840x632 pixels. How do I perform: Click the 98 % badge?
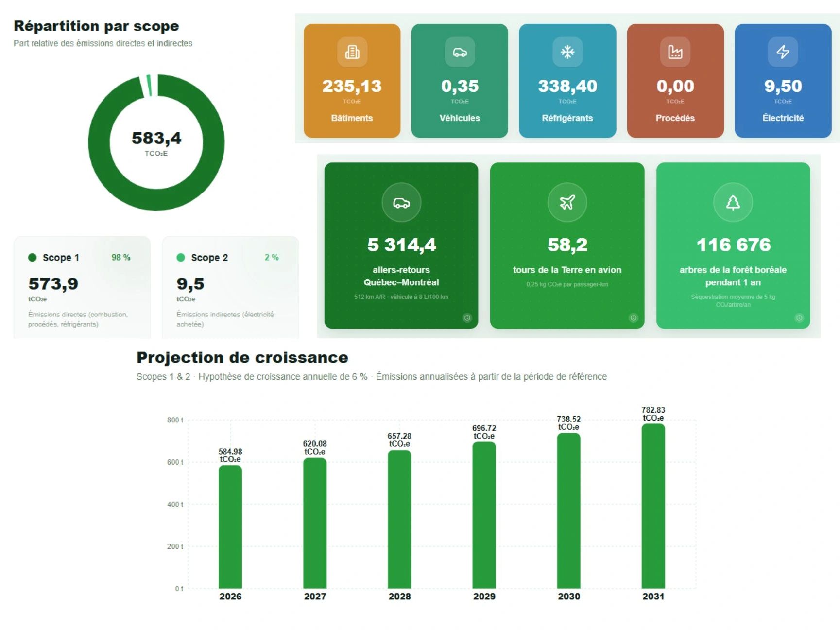[x=121, y=257]
